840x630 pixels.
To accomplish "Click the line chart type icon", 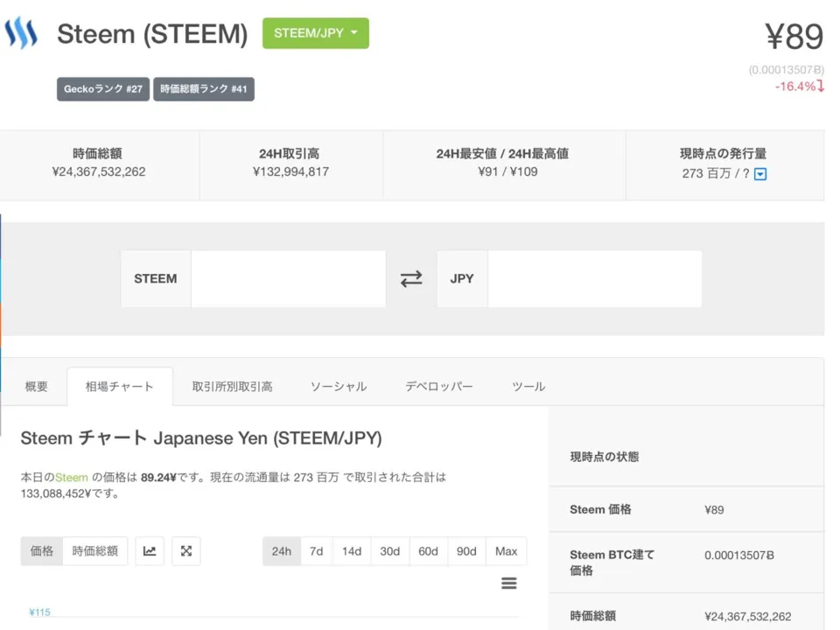I will click(150, 550).
